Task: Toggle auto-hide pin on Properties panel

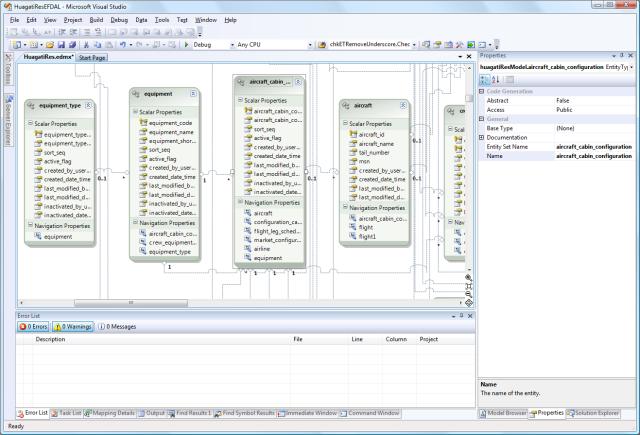Action: click(x=622, y=55)
